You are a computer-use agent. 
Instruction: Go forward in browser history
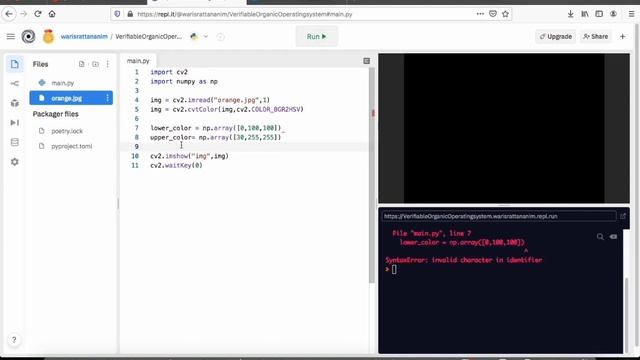coord(23,14)
